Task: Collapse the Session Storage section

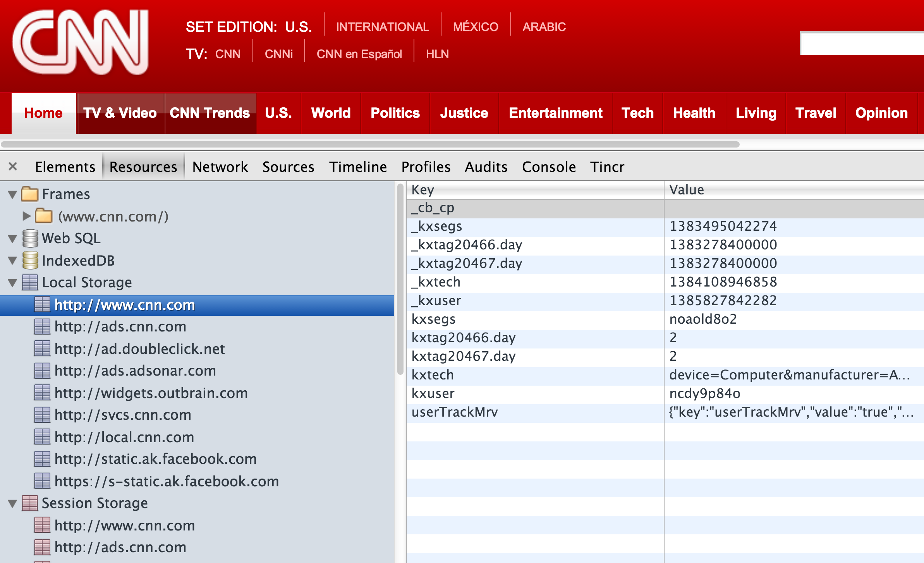Action: (12, 504)
